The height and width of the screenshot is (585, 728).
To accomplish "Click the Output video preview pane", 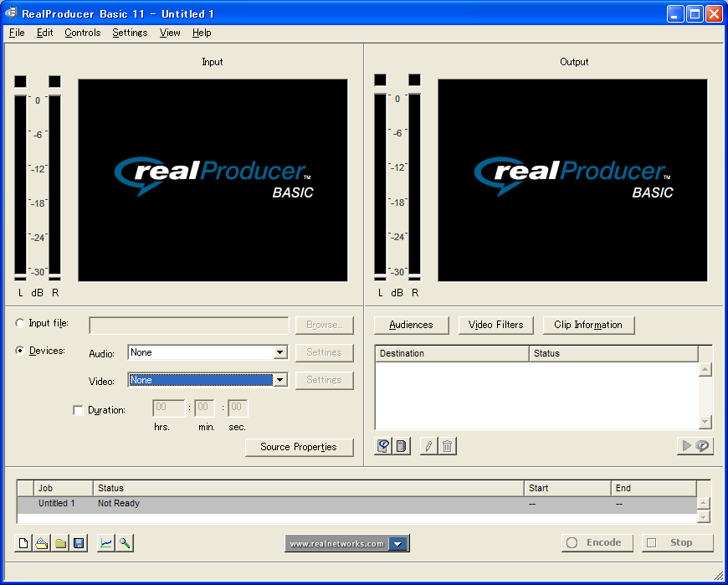I will click(572, 180).
